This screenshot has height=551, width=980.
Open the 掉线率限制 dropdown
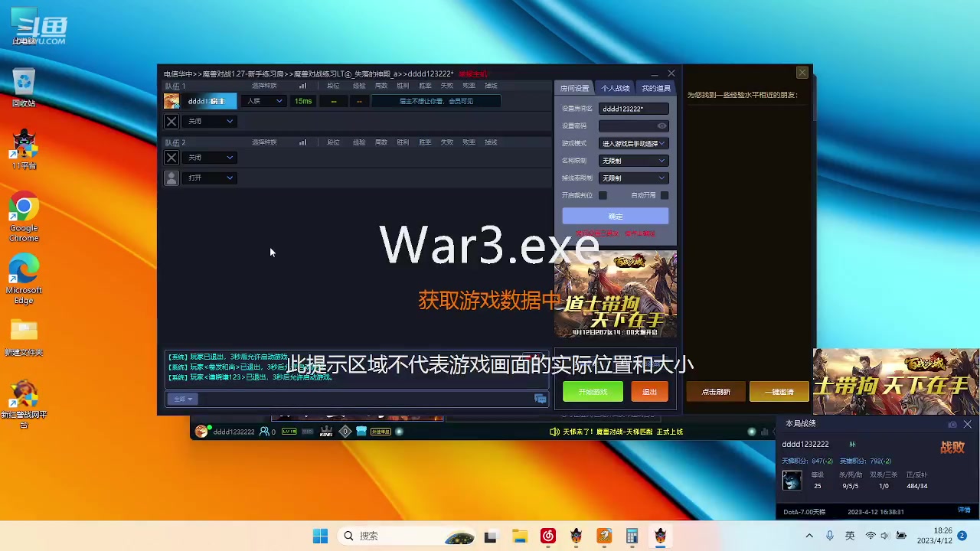click(633, 178)
